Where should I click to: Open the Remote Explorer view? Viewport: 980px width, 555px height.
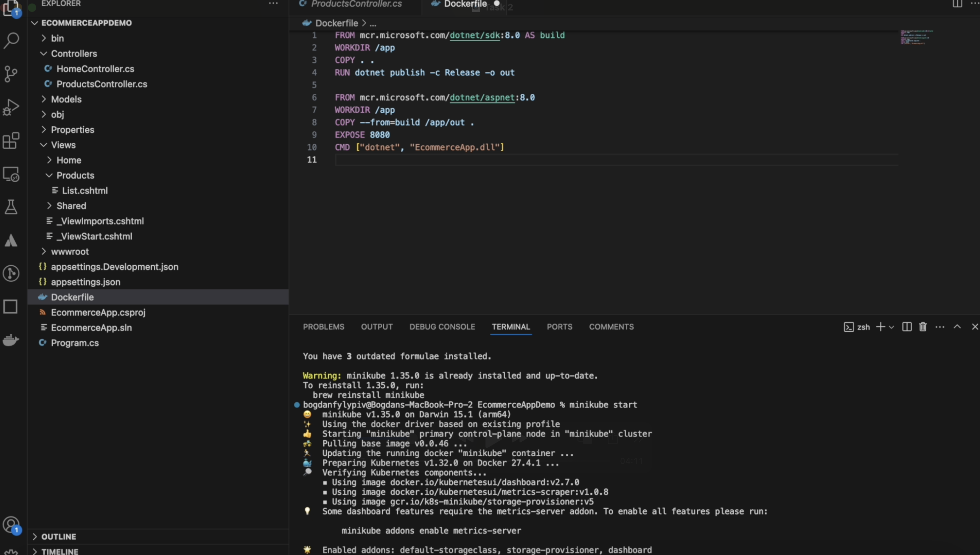tap(11, 174)
